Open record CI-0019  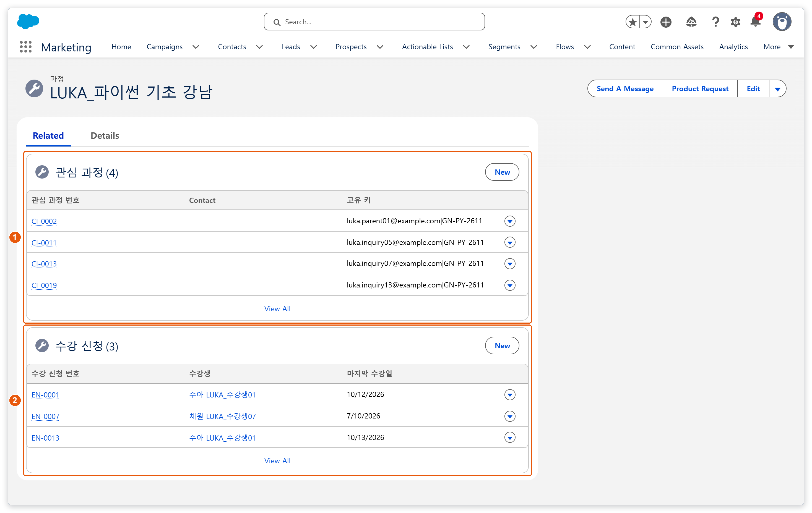(44, 285)
